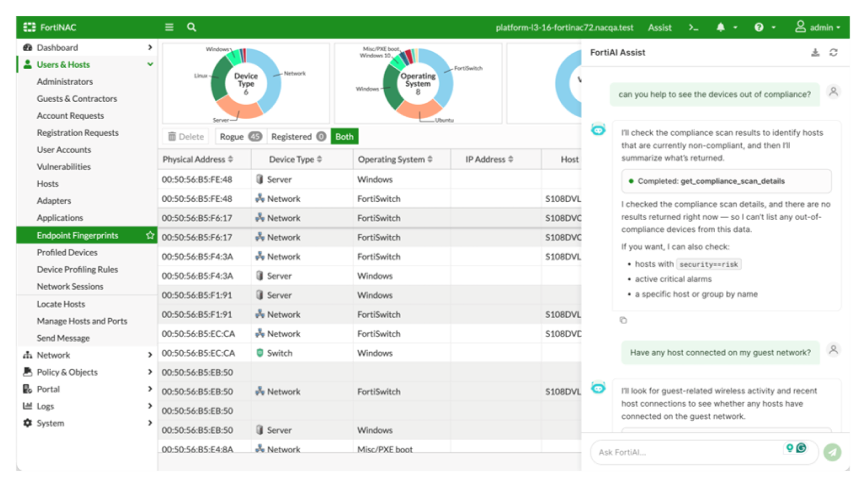Click Misc/PXE boot operating system cell
The height and width of the screenshot is (487, 866).
coord(385,449)
